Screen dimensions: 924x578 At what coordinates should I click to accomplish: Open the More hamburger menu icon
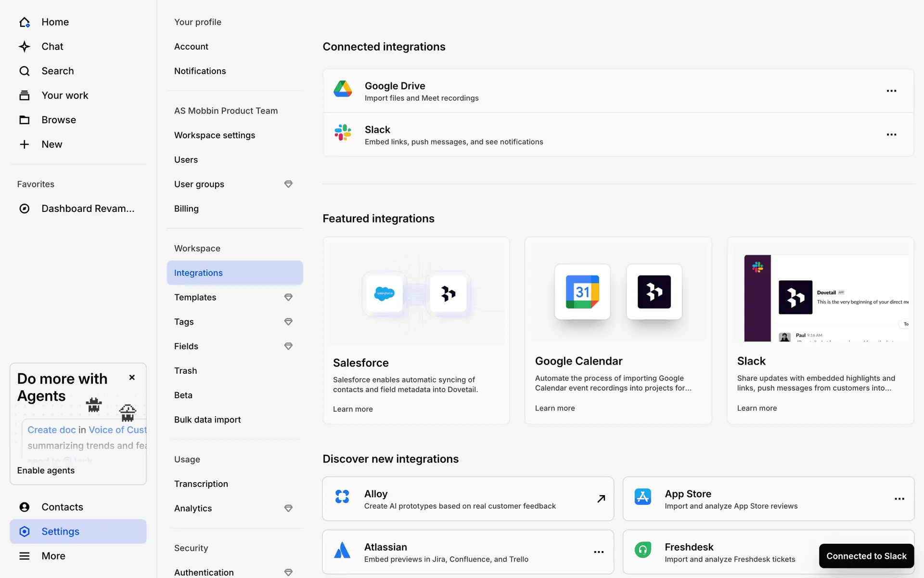coord(25,556)
